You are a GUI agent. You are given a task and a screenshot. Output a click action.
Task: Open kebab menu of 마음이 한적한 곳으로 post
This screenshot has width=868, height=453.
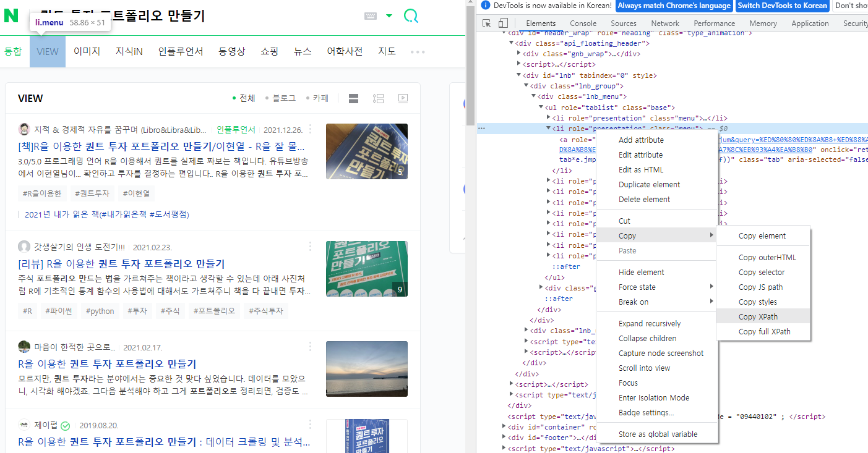pyautogui.click(x=311, y=347)
